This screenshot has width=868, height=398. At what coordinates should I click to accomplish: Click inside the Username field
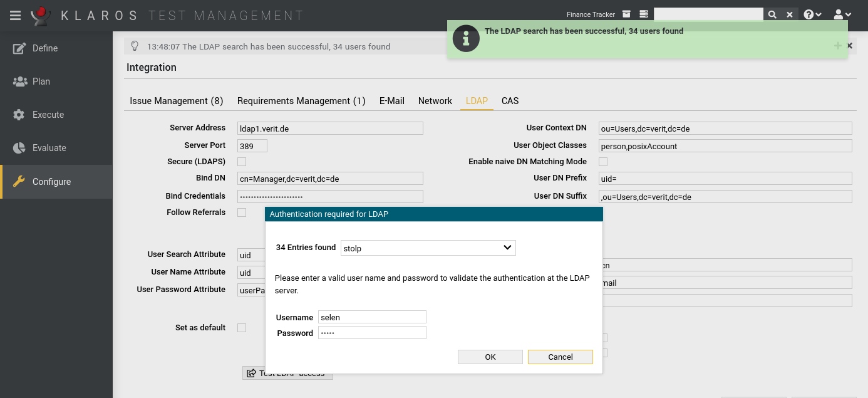[372, 317]
